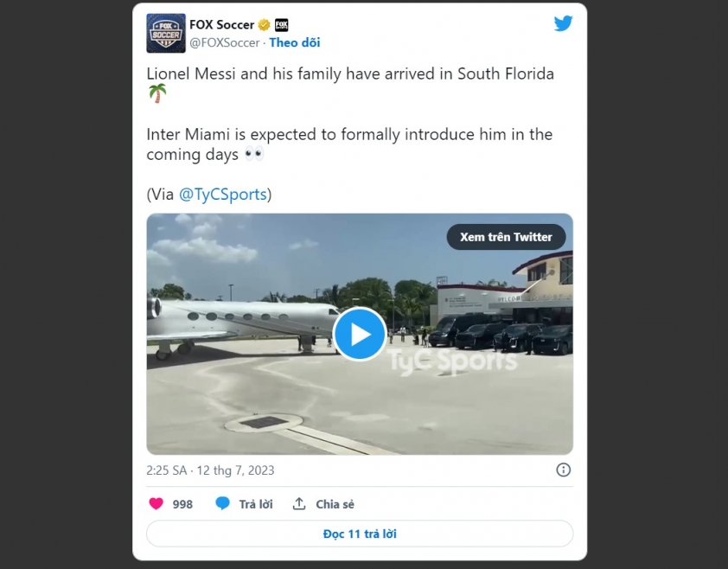Click the 998 likes count
728x569 pixels.
tap(182, 504)
